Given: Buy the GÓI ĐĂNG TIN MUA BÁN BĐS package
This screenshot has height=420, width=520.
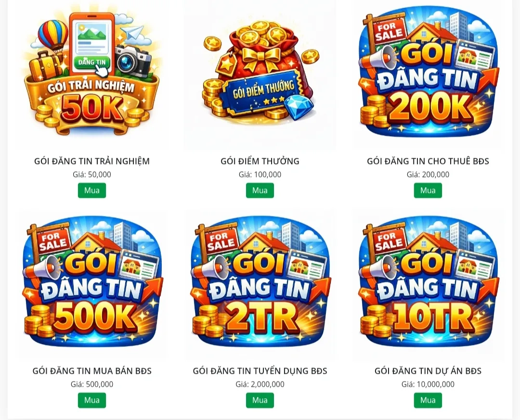Looking at the screenshot, I should tap(92, 400).
